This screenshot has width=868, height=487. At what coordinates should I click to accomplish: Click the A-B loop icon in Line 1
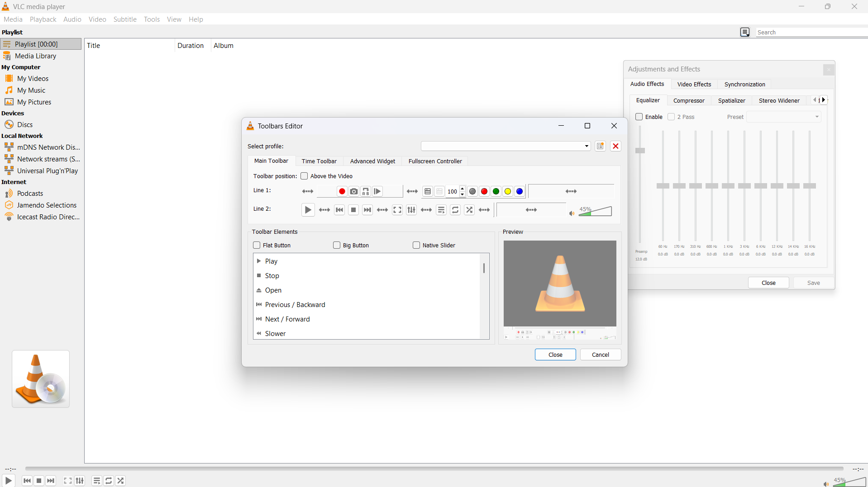point(366,192)
